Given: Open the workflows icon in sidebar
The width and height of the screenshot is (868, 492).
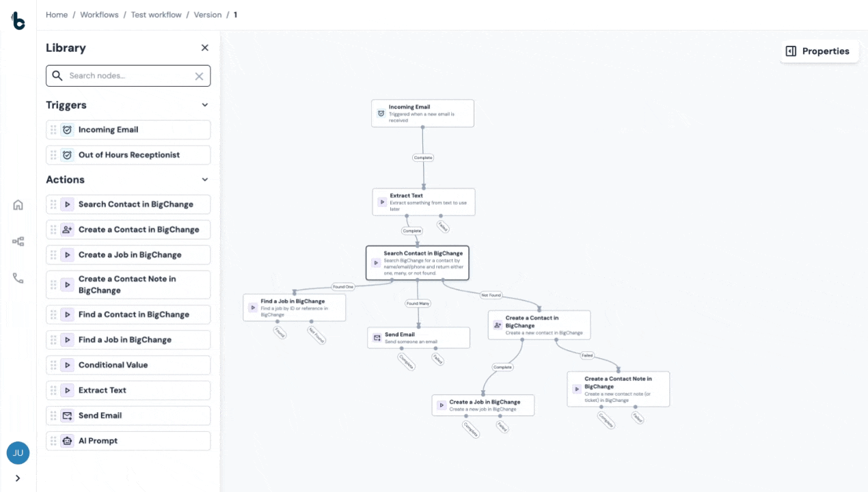Looking at the screenshot, I should 18,241.
